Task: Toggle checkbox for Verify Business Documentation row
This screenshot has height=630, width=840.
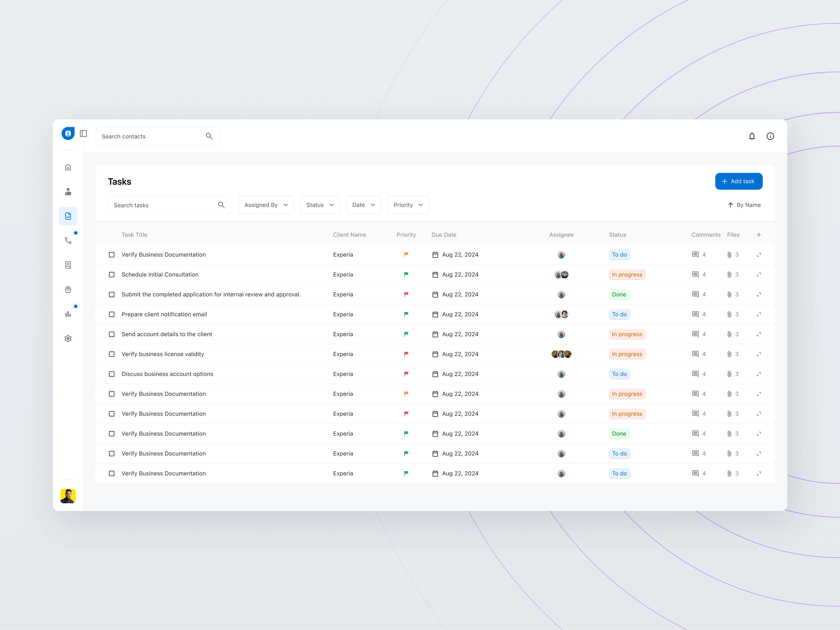Action: point(111,254)
